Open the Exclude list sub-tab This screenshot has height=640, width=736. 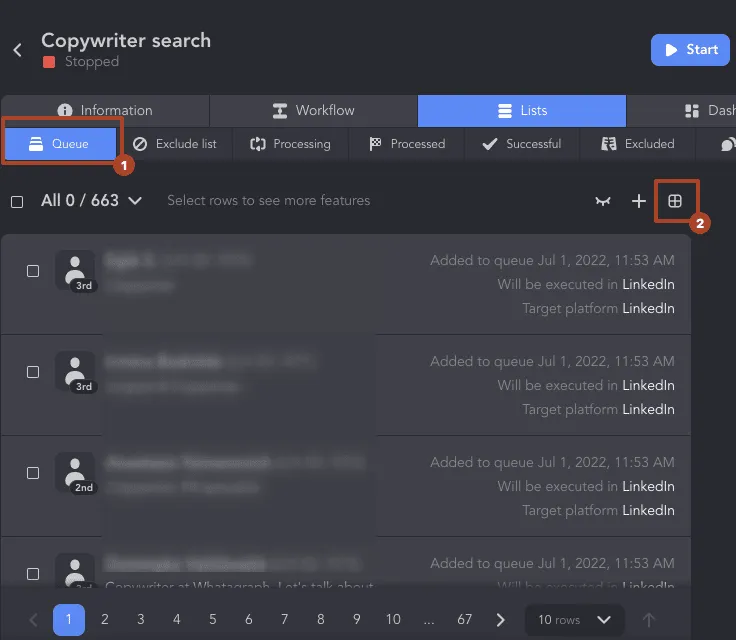175,144
